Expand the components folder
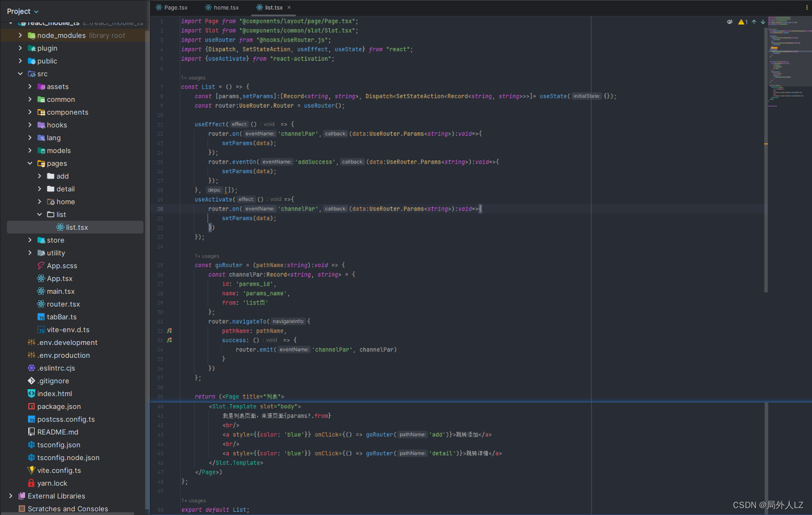This screenshot has width=812, height=515. click(30, 112)
